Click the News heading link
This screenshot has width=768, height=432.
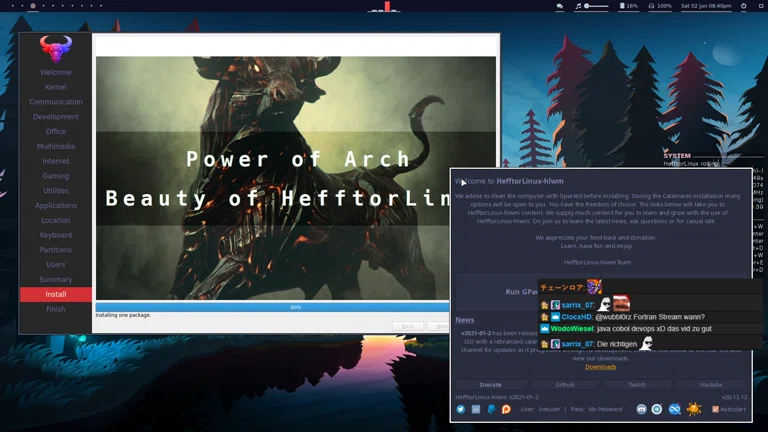click(x=465, y=320)
